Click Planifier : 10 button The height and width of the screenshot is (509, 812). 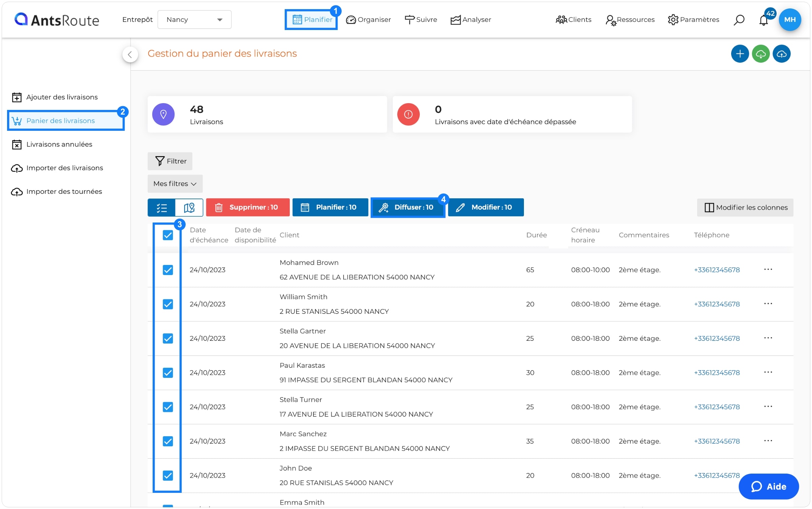click(330, 207)
